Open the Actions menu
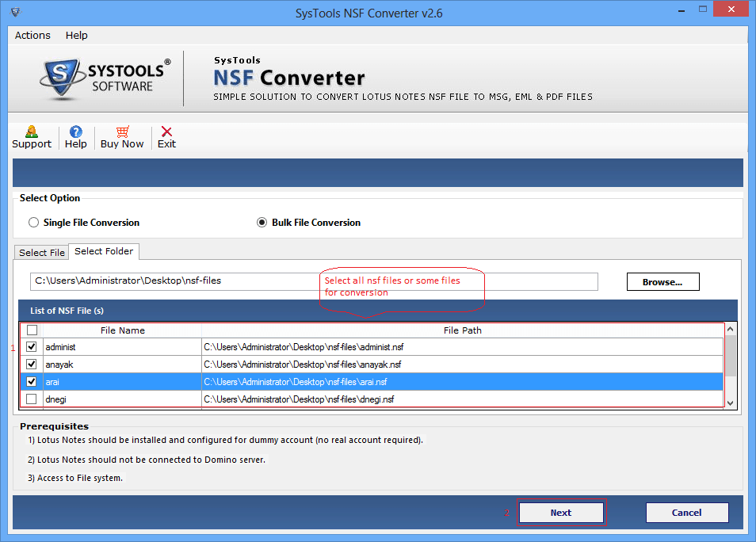The image size is (756, 542). [x=32, y=35]
